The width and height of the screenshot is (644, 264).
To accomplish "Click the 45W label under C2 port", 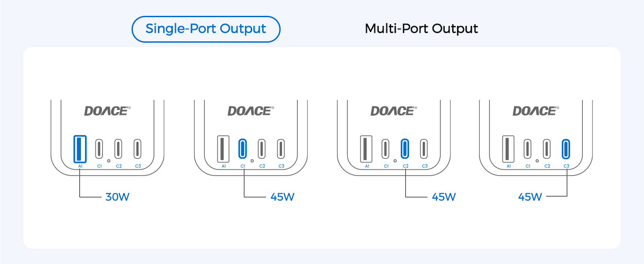I will 444,197.
